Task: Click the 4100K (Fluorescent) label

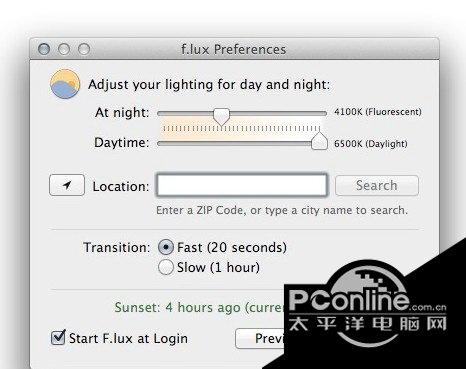Action: point(378,112)
